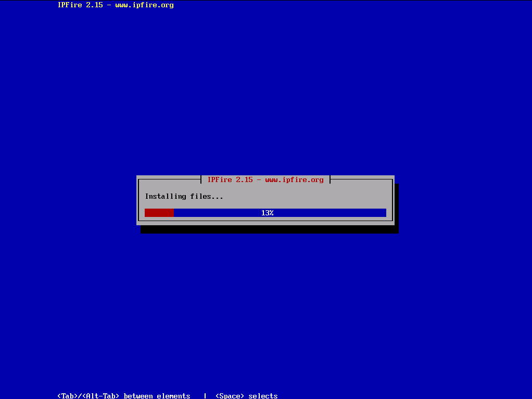Click the yellow header 'IPFire 2.15 - www.ipfire.org'
Viewport: 532px width, 399px height.
pos(116,5)
